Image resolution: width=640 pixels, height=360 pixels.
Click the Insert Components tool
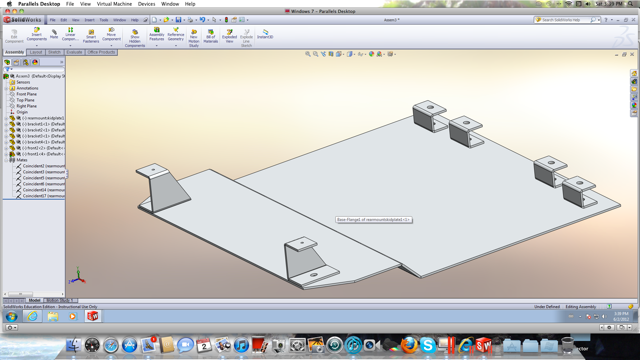[37, 34]
